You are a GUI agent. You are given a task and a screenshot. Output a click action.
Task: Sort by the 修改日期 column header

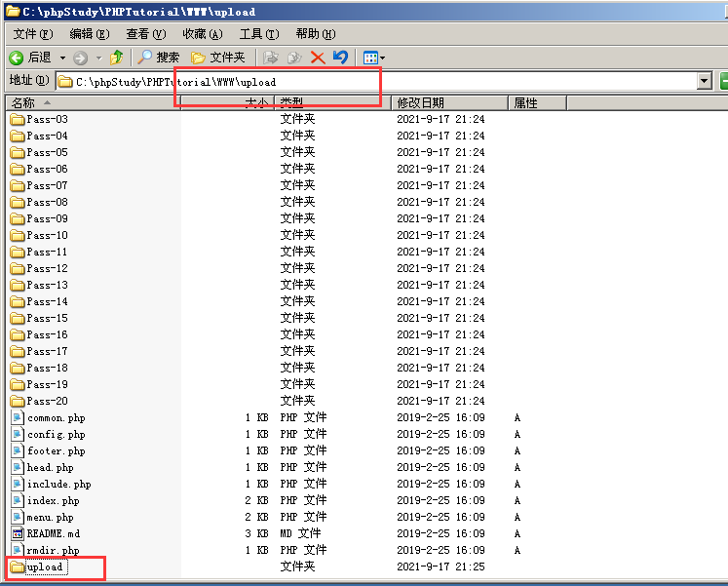420,102
